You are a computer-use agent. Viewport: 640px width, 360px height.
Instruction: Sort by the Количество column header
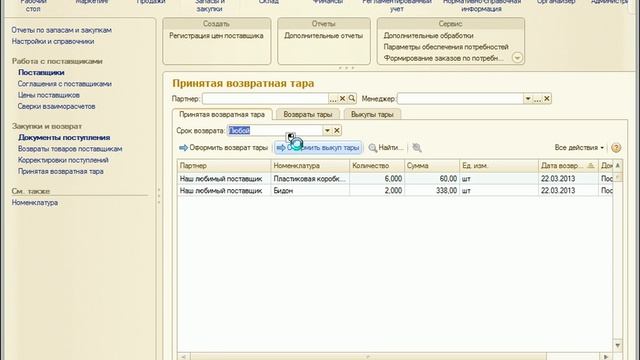[377, 166]
